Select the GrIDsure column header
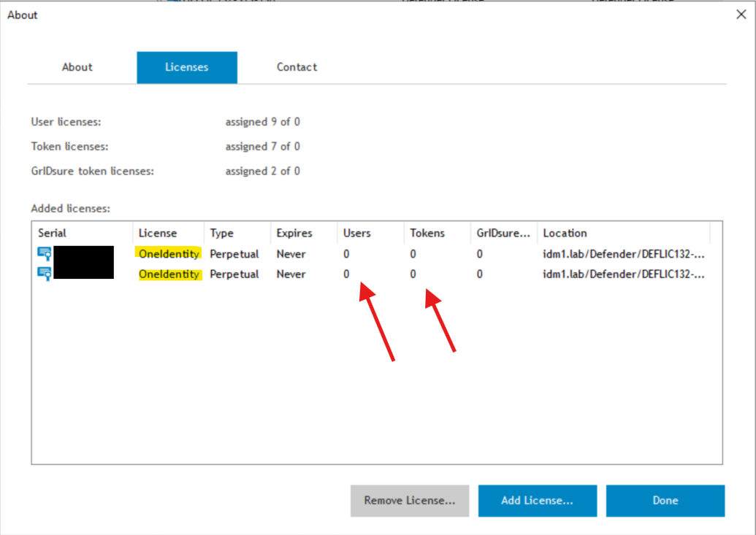The height and width of the screenshot is (535, 756). click(503, 234)
